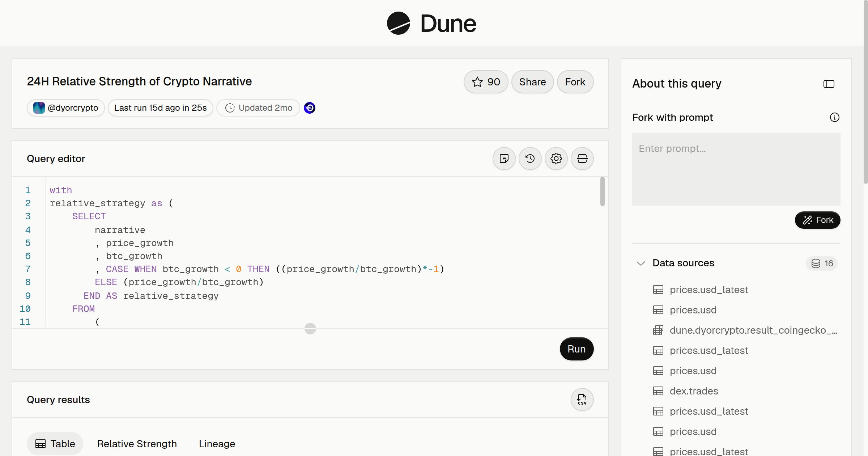Open the Share button
The width and height of the screenshot is (868, 456).
click(x=532, y=82)
